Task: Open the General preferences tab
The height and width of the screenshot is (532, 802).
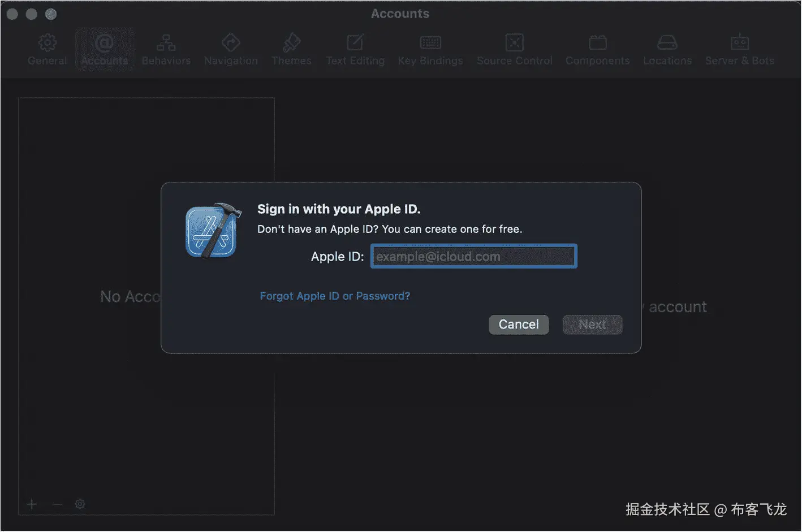Action: (48, 50)
